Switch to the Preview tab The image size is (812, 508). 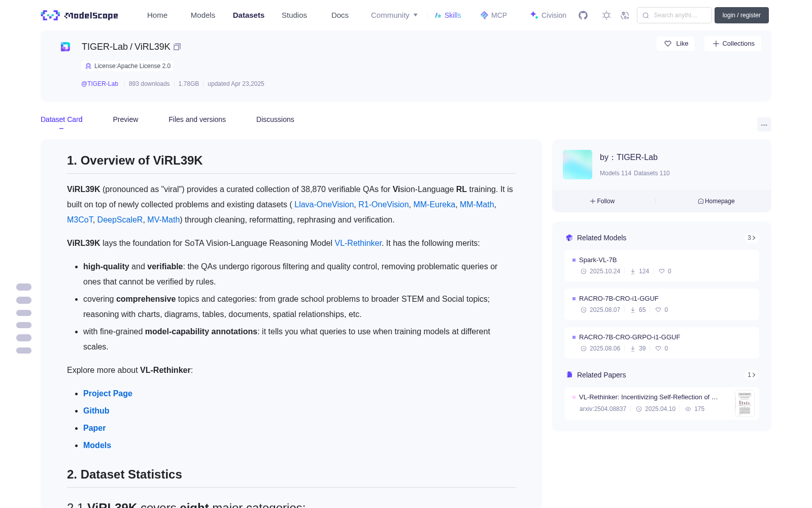(x=125, y=119)
